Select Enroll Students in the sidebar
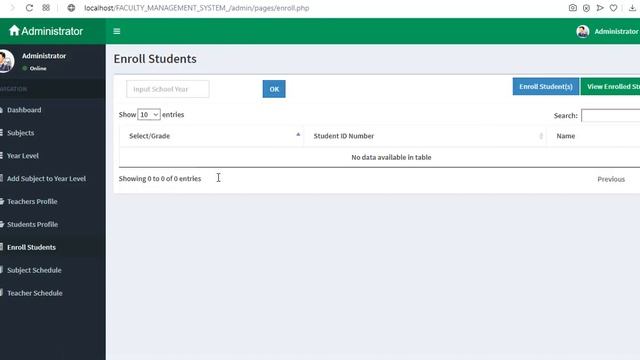This screenshot has height=360, width=640. 31,247
